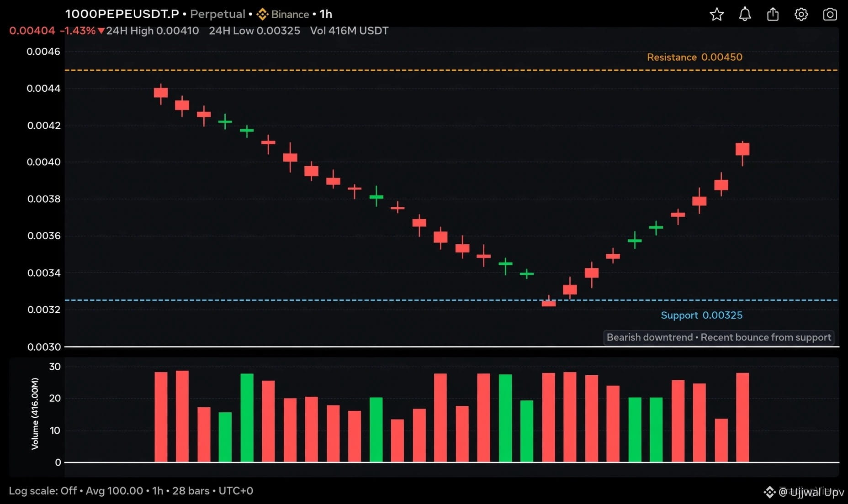This screenshot has height=504, width=848.
Task: Click the orange dashed resistance line
Action: click(x=451, y=70)
